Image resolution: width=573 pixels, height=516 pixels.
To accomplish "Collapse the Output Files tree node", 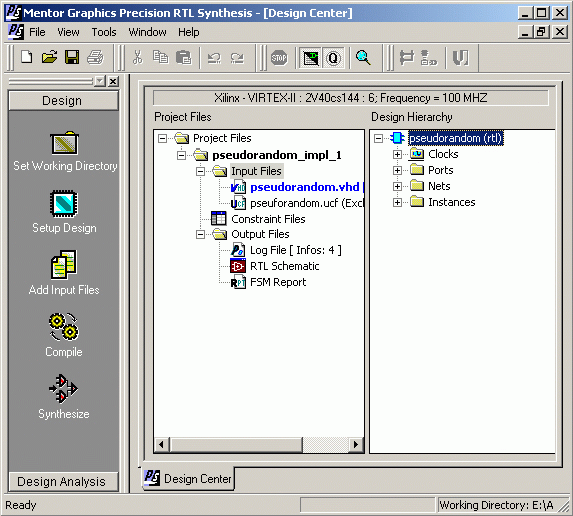I will pyautogui.click(x=200, y=234).
